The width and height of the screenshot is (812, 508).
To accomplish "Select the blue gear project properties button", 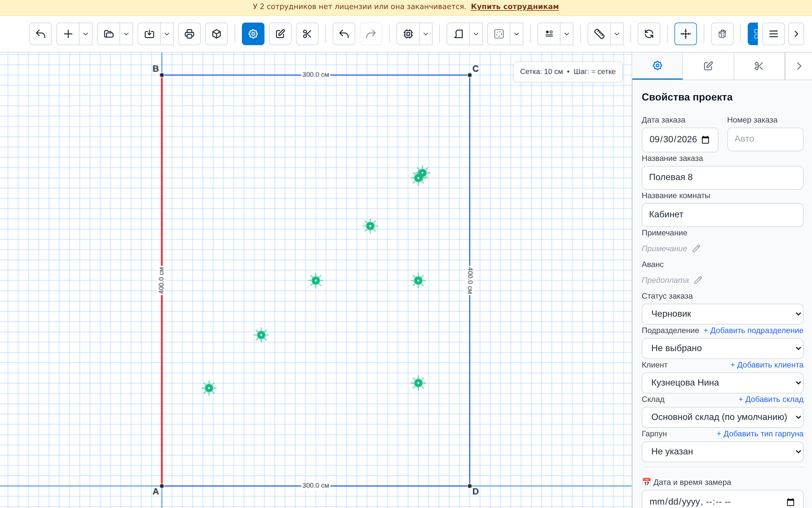I will click(x=253, y=34).
